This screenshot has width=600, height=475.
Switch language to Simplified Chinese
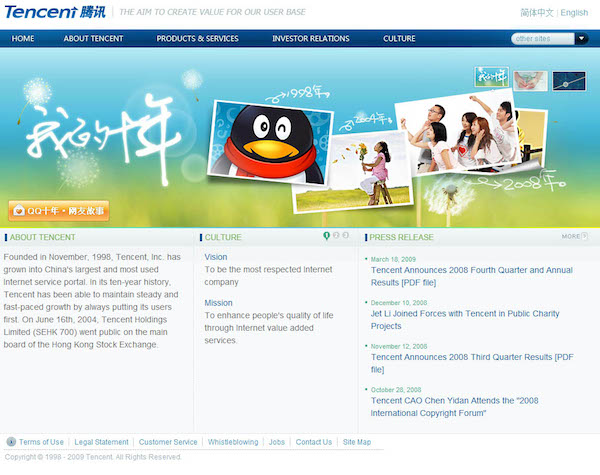[x=536, y=13]
